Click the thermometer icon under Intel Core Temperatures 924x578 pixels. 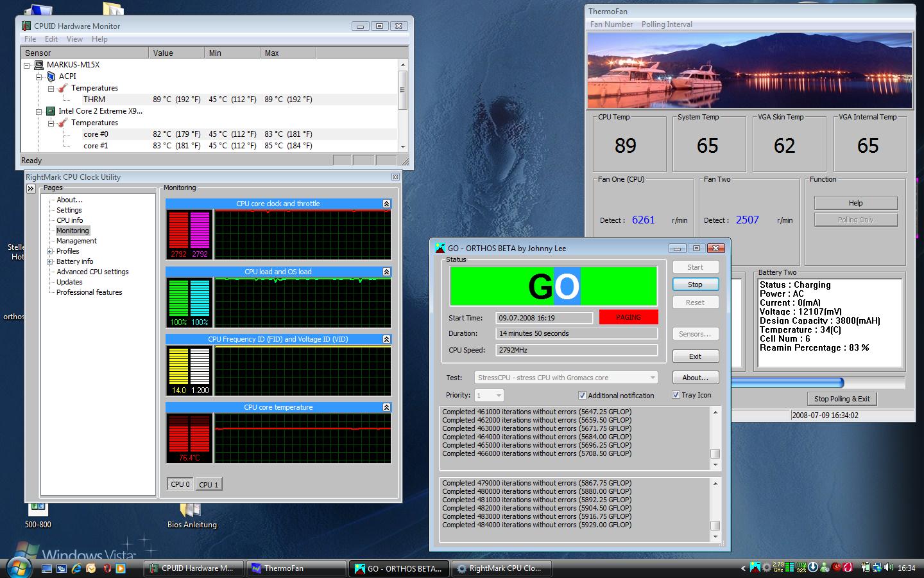click(64, 123)
